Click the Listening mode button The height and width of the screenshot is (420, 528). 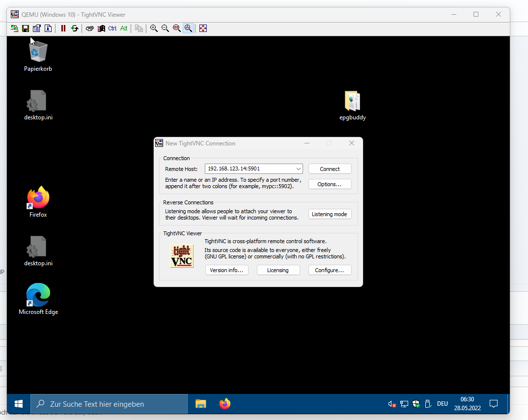point(330,214)
